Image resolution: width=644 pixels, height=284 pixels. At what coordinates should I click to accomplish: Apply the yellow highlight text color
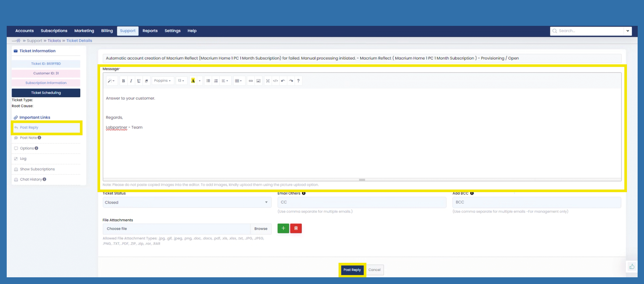click(x=193, y=81)
